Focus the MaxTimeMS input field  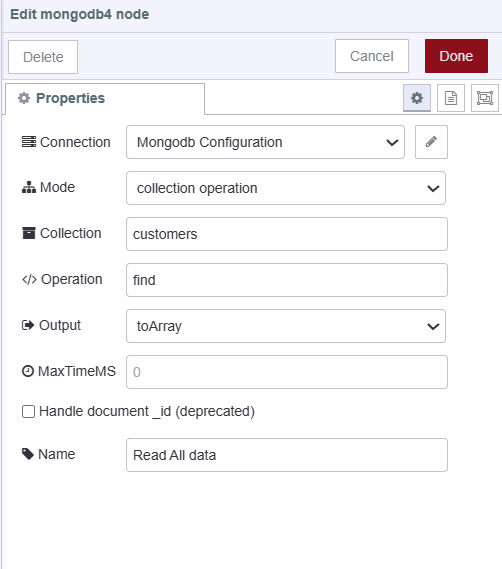(x=287, y=372)
